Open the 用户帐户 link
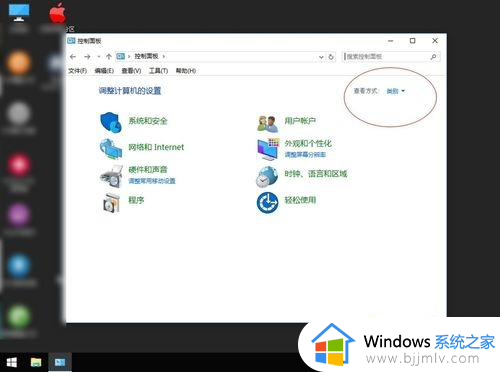 pos(300,121)
